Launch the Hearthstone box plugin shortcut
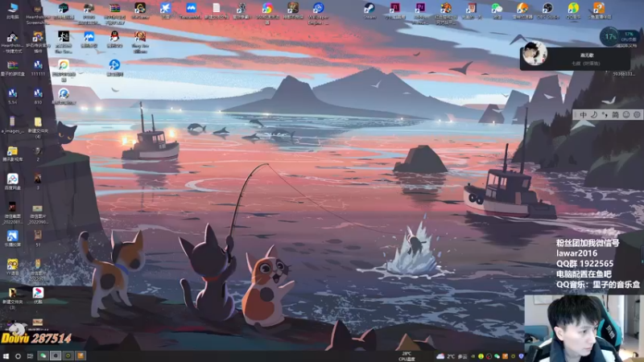 (38, 42)
